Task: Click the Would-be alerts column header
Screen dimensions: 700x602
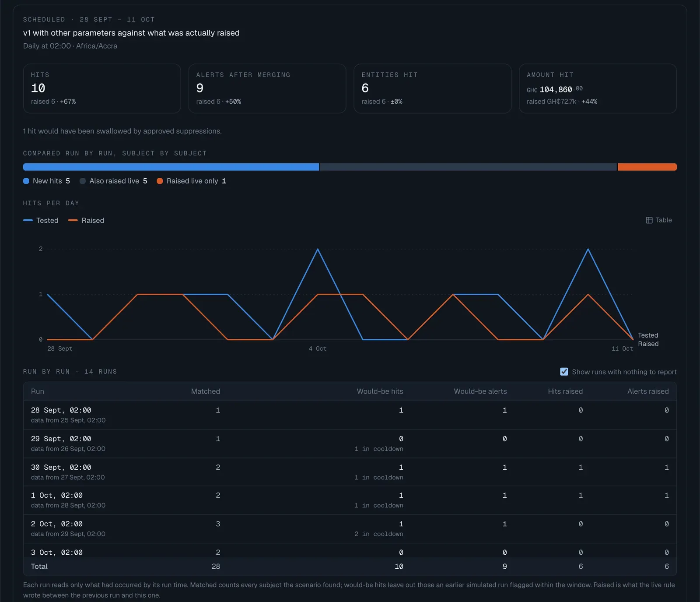Action: [480, 391]
